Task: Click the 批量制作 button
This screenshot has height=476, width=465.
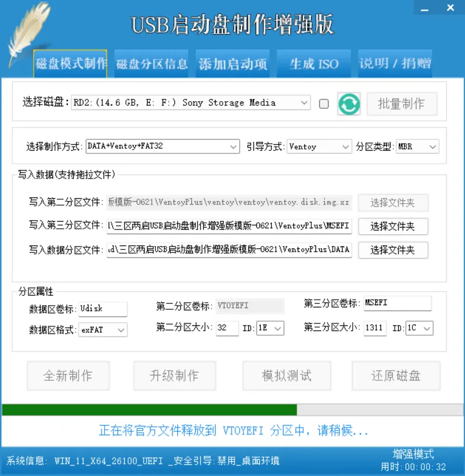Action: [402, 104]
